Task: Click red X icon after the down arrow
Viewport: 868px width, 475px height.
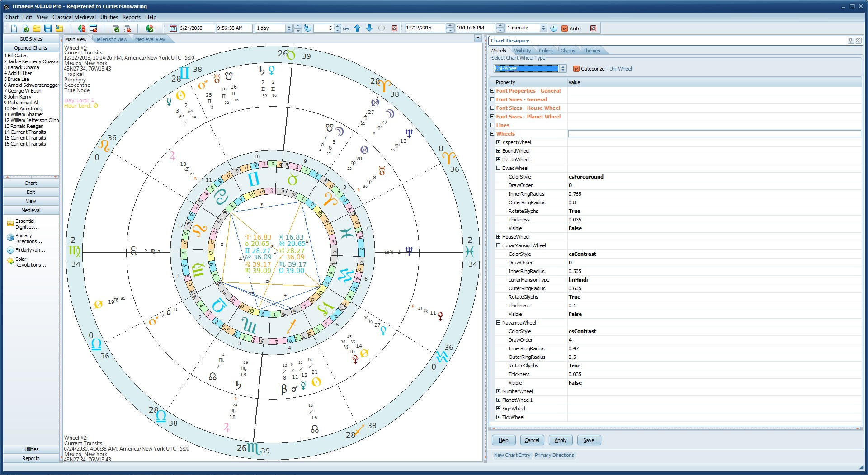Action: tap(394, 28)
